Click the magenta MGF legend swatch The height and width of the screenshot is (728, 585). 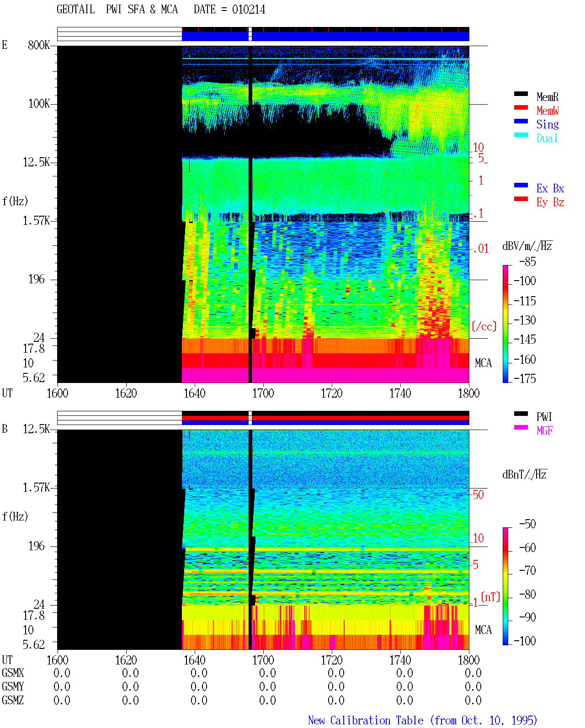521,428
